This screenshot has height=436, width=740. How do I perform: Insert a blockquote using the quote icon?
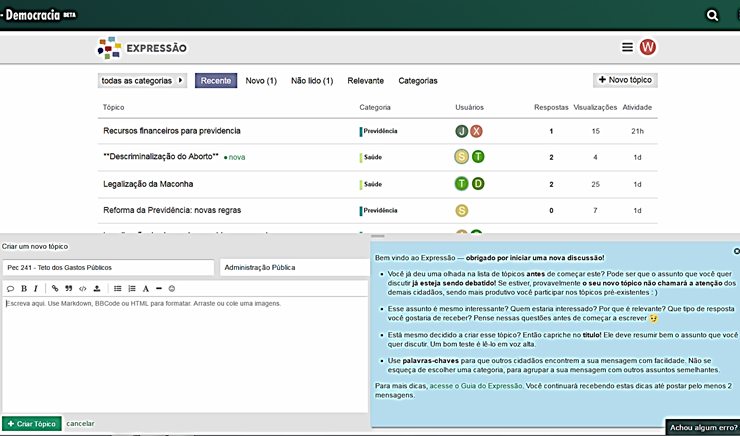click(69, 288)
